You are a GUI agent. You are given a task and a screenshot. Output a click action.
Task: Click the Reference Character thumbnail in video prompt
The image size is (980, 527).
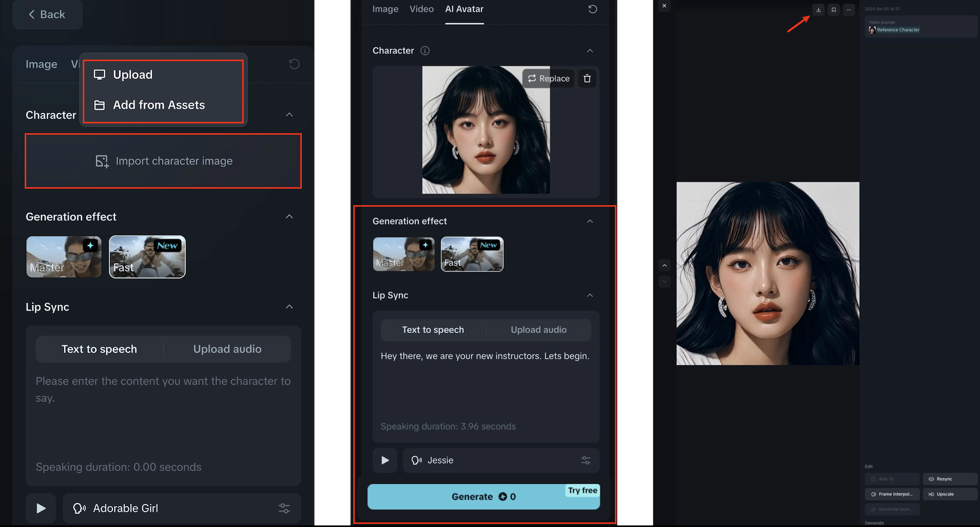tap(872, 30)
